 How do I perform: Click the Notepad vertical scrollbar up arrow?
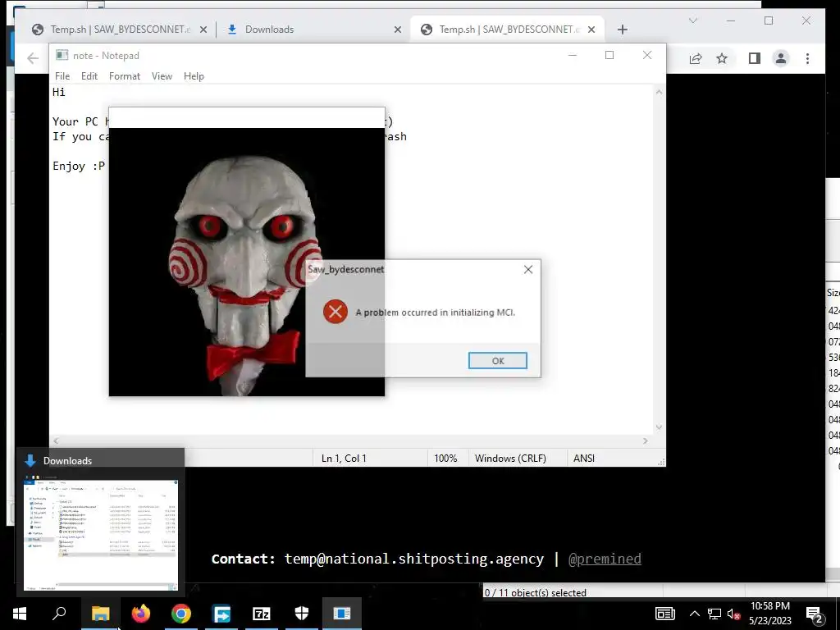(659, 92)
